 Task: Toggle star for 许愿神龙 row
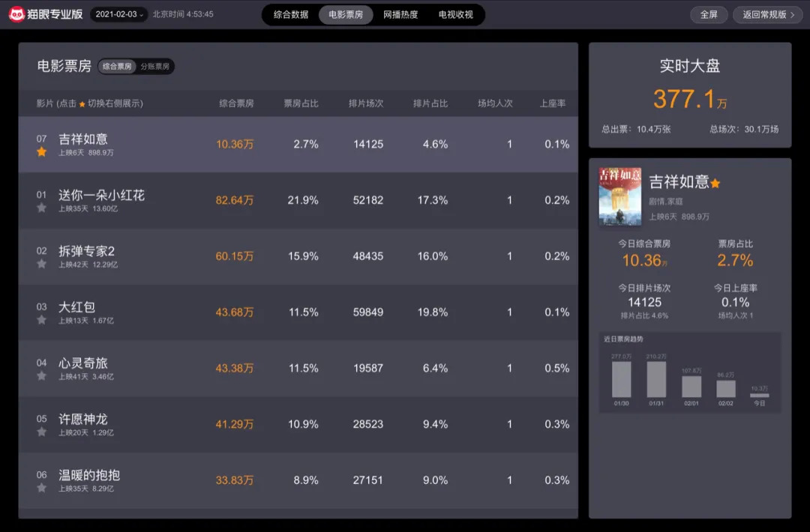tap(42, 432)
